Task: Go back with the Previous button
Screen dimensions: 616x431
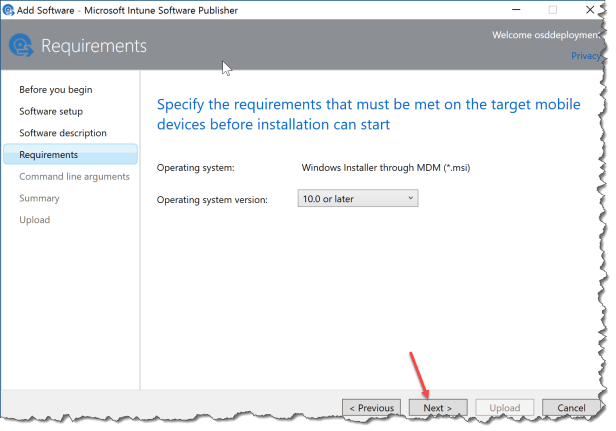Action: (371, 408)
